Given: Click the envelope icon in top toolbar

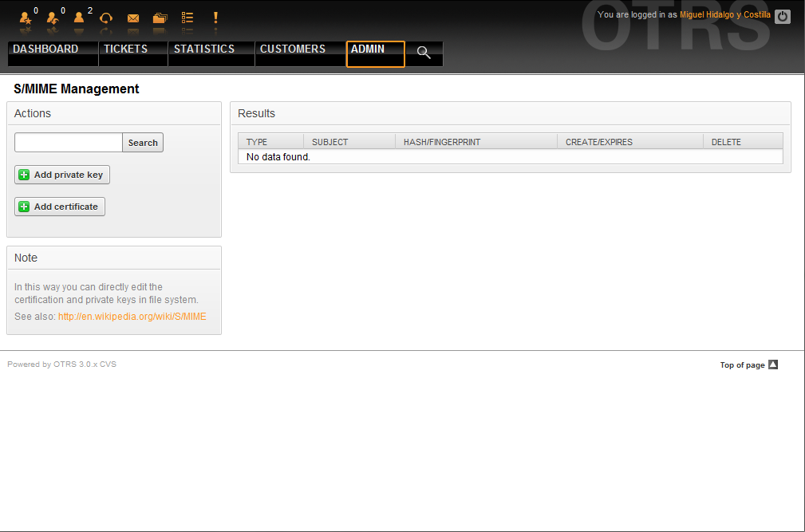Looking at the screenshot, I should click(x=133, y=18).
